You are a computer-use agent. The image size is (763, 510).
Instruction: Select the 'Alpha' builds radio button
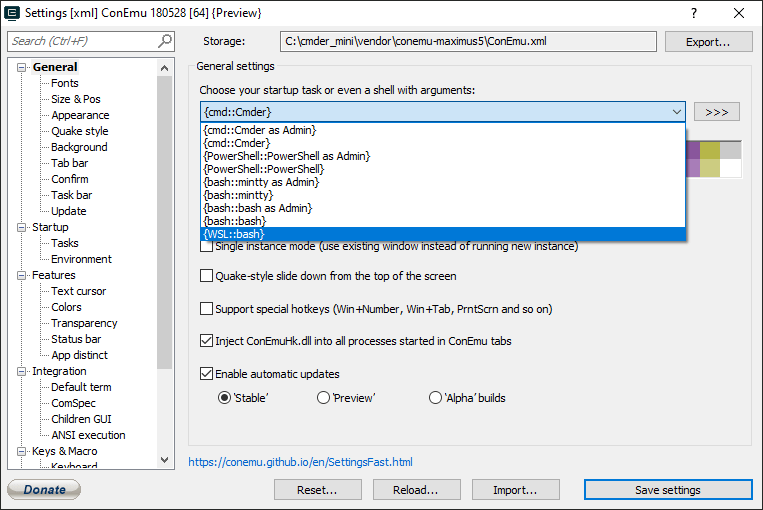(435, 398)
